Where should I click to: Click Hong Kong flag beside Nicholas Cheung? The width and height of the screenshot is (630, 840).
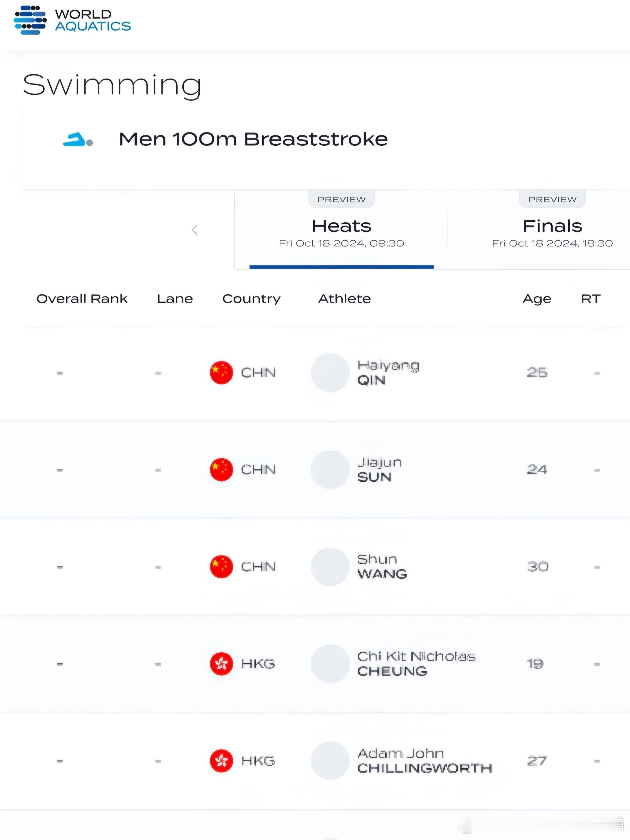coord(221,664)
